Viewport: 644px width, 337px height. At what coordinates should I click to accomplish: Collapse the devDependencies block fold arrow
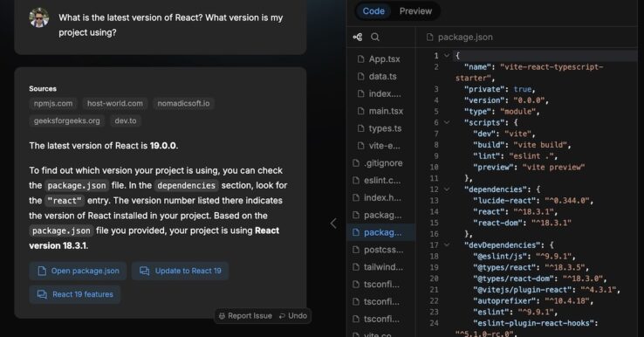pos(447,245)
